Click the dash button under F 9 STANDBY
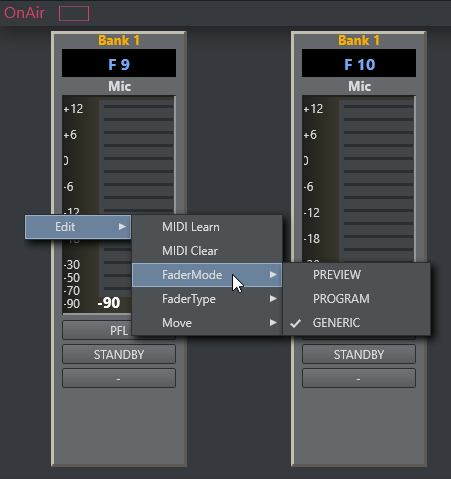This screenshot has height=479, width=451. (x=119, y=378)
